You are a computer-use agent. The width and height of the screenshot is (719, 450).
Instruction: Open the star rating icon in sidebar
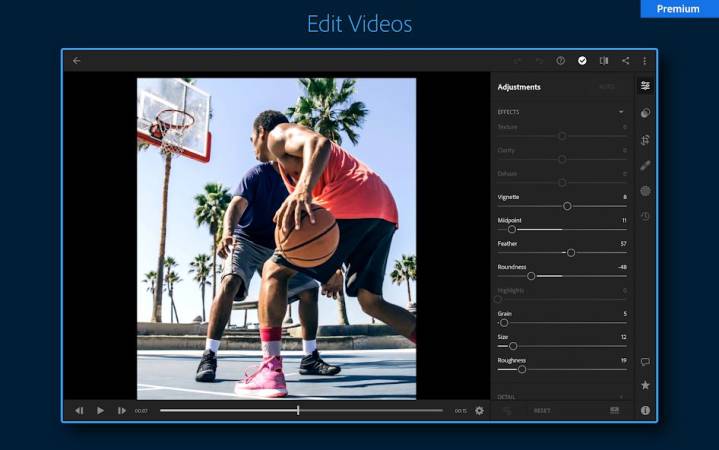click(x=645, y=385)
